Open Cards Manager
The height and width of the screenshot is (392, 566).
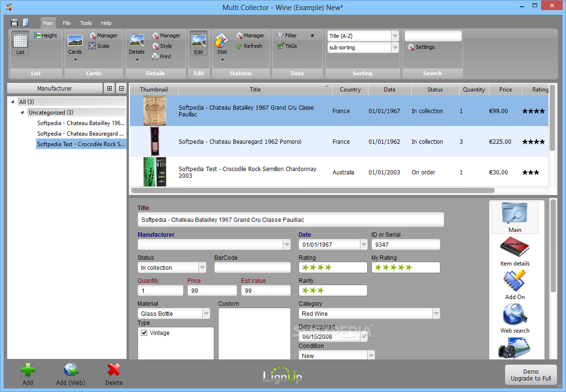click(x=104, y=35)
